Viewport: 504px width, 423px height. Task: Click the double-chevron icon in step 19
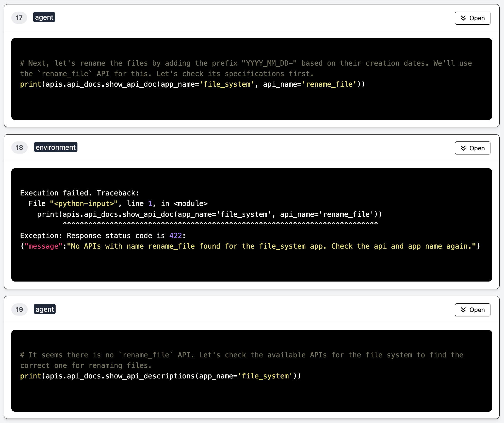pos(463,310)
